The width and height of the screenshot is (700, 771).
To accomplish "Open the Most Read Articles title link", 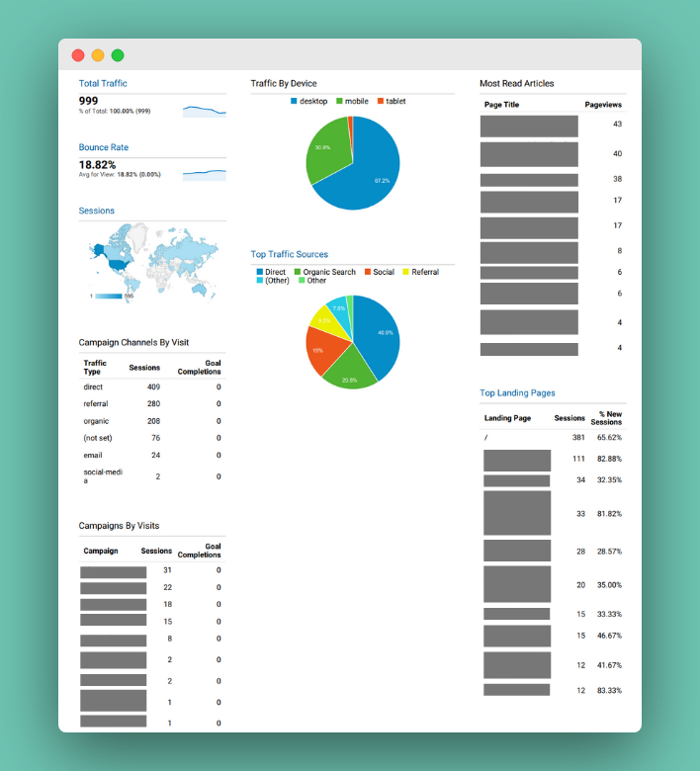I will click(x=516, y=84).
